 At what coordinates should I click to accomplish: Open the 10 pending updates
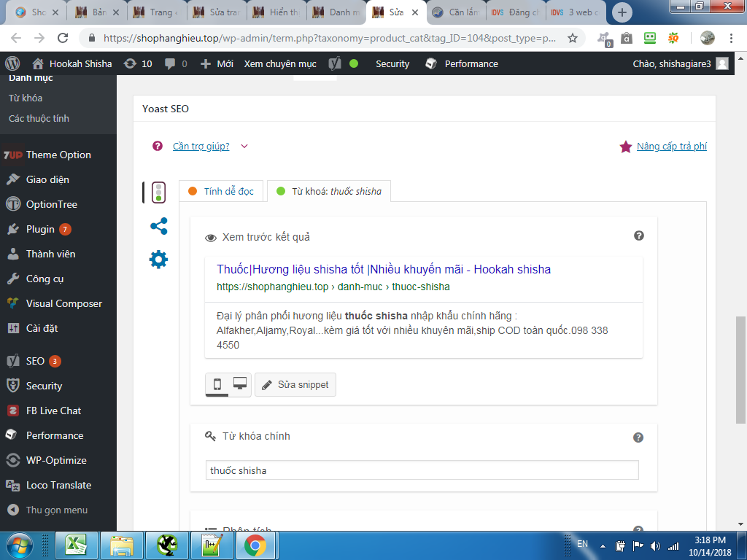[138, 64]
